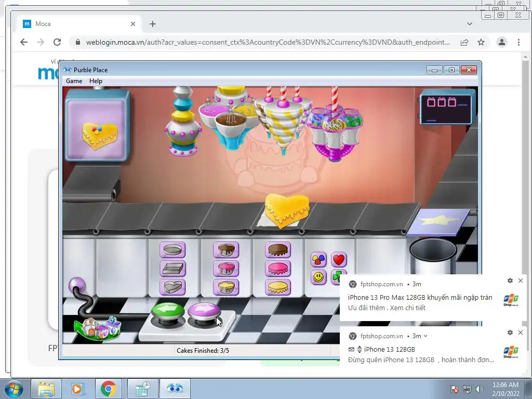This screenshot has width=532, height=399.
Task: Open the Help menu
Action: [96, 81]
